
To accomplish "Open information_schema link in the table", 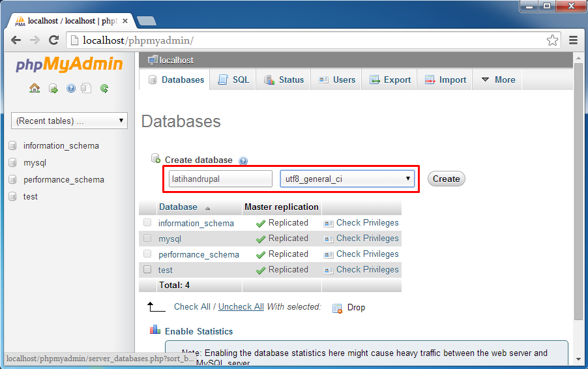I will (196, 224).
